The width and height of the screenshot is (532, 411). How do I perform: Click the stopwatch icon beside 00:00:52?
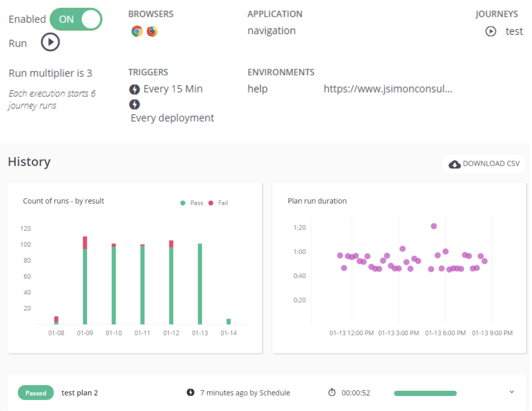point(332,393)
